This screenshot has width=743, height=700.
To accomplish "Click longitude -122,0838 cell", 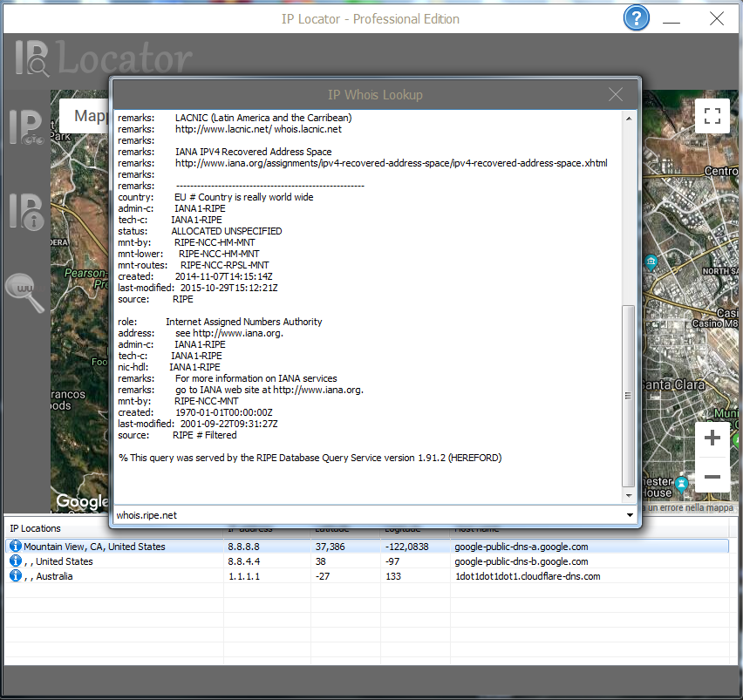I will 406,547.
